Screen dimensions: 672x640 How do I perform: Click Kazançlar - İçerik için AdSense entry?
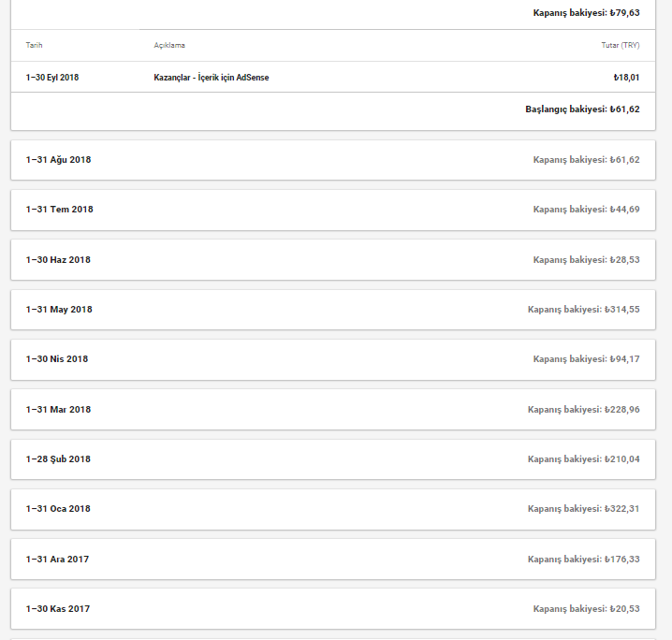(212, 78)
